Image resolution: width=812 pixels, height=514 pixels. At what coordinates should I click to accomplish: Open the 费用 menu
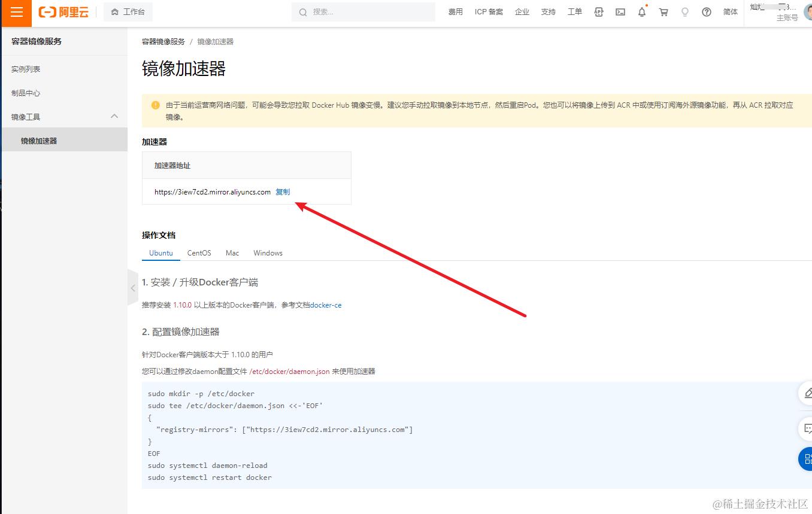tap(456, 12)
